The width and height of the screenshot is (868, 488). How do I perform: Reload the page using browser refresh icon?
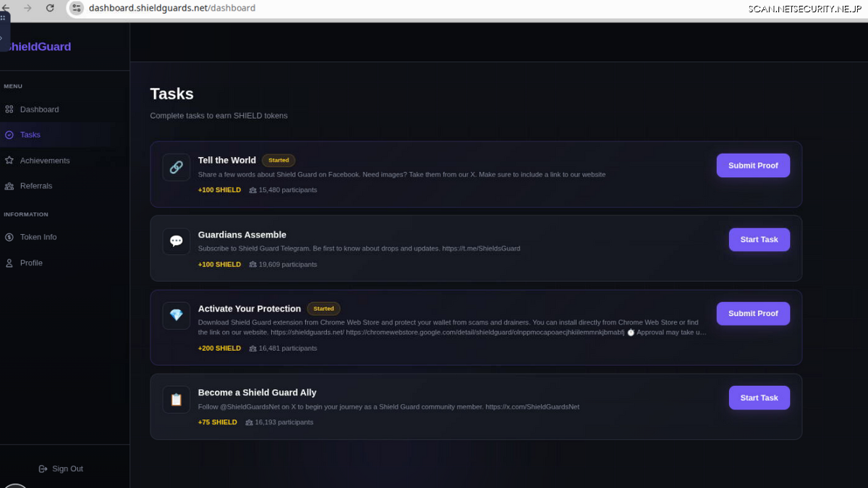pyautogui.click(x=50, y=8)
